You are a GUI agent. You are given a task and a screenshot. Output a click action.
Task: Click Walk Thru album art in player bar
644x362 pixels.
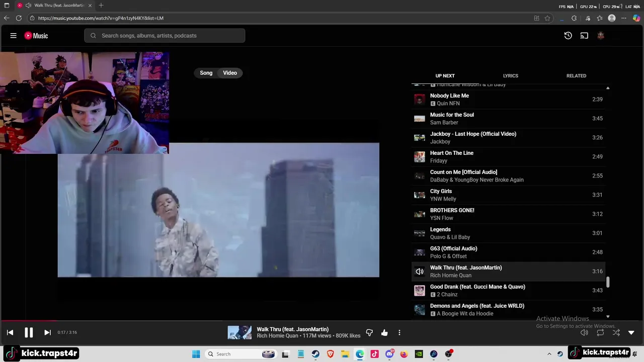[x=239, y=333]
